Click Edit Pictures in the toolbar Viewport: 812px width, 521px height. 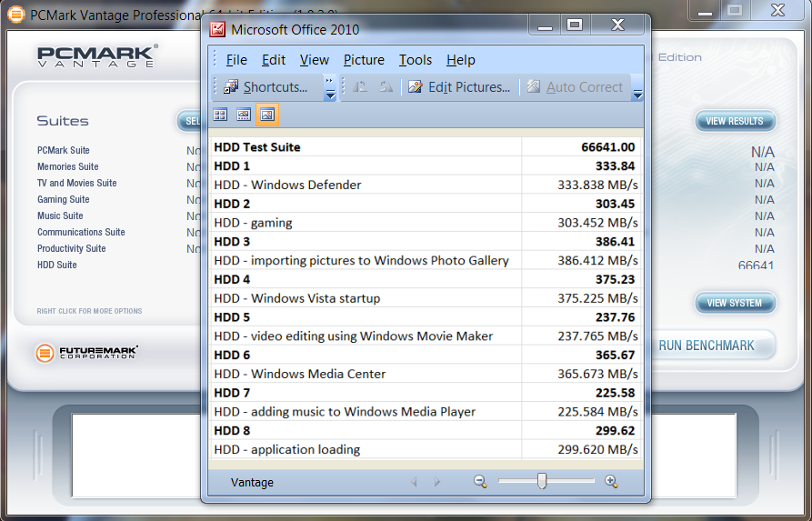[x=460, y=87]
